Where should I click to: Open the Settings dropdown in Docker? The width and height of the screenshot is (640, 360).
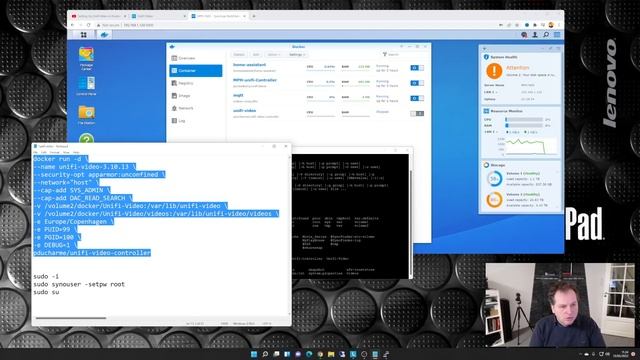[x=297, y=54]
